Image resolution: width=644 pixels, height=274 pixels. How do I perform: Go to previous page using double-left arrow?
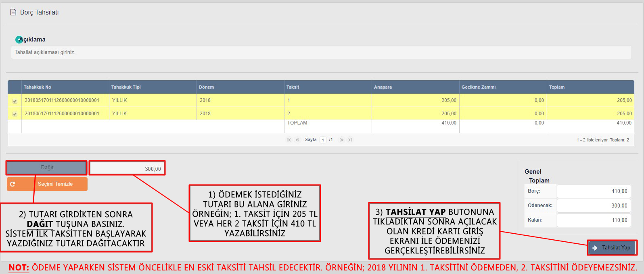coord(297,140)
